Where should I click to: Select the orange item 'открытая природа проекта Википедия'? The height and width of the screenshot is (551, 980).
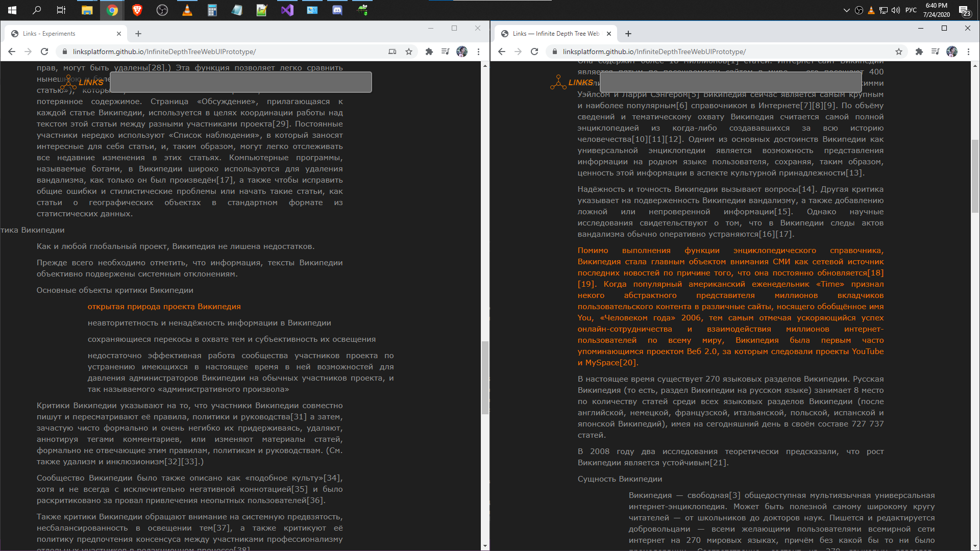pyautogui.click(x=164, y=307)
